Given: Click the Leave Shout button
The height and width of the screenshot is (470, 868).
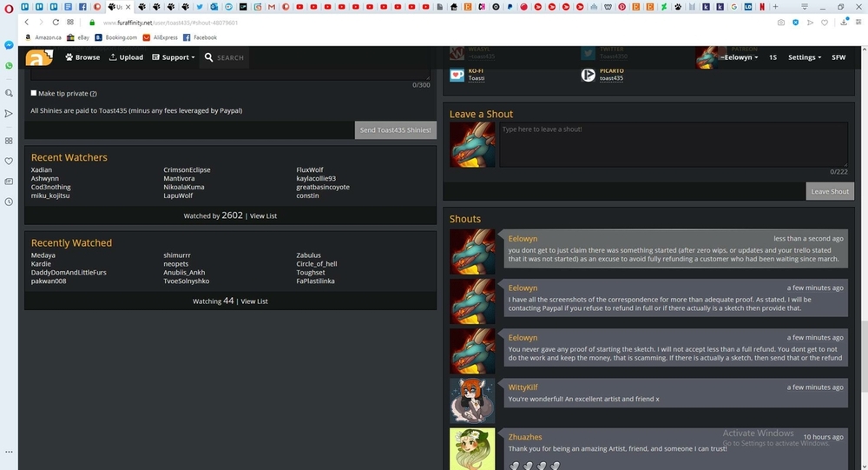Looking at the screenshot, I should [829, 191].
